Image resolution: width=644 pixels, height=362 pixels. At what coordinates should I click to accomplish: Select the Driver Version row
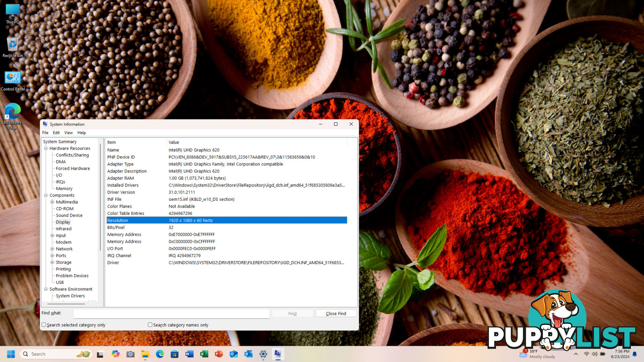[227, 192]
